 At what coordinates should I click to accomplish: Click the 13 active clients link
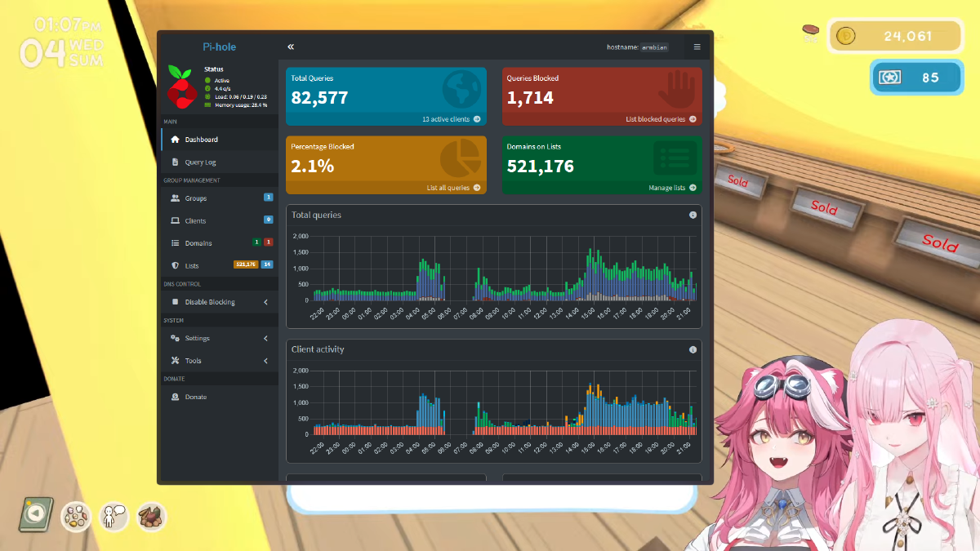coord(451,119)
